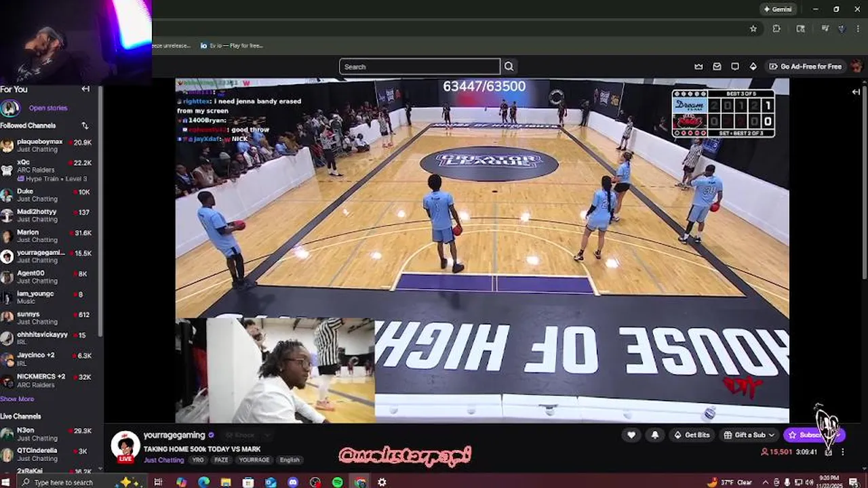Viewport: 868px width, 488px height.
Task: Open the bits diamond icon in top bar
Action: coord(753,66)
